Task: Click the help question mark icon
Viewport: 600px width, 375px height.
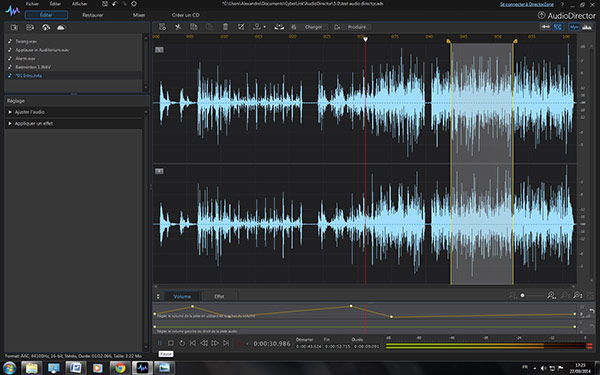Action: coord(562,4)
